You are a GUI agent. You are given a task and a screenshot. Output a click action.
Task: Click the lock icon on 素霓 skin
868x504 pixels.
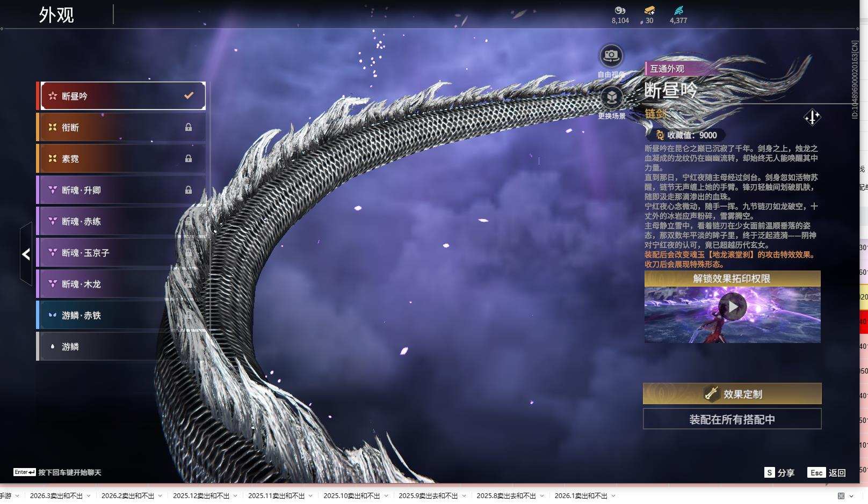coord(189,159)
